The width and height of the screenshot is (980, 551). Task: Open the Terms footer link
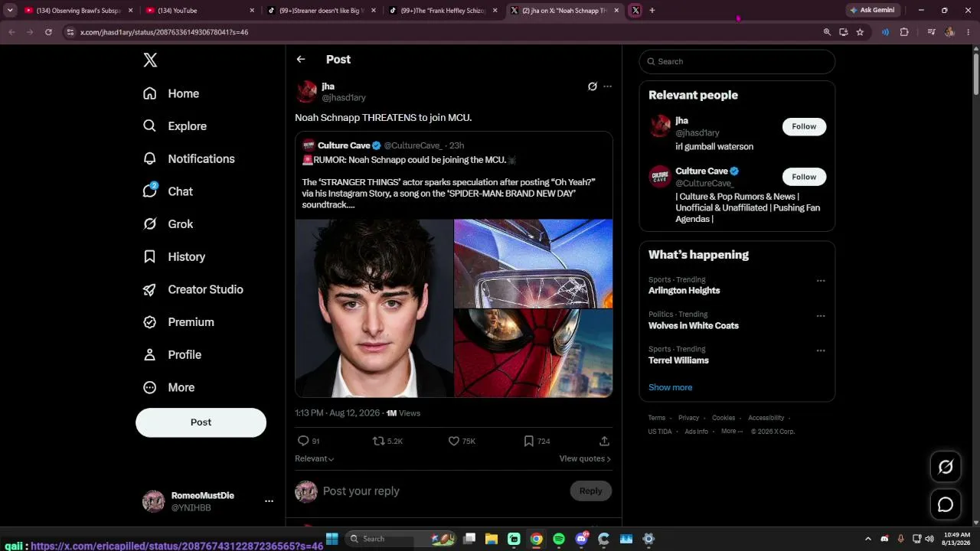point(657,418)
